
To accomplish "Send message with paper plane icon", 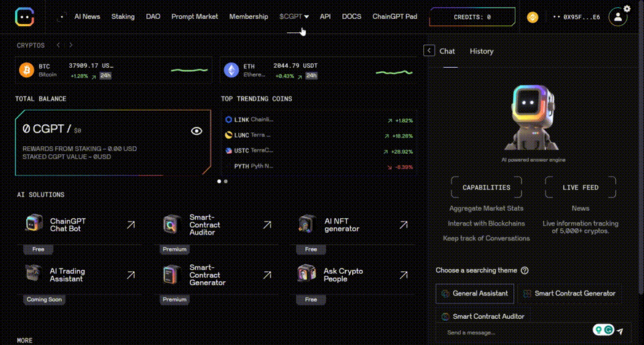I will (620, 331).
